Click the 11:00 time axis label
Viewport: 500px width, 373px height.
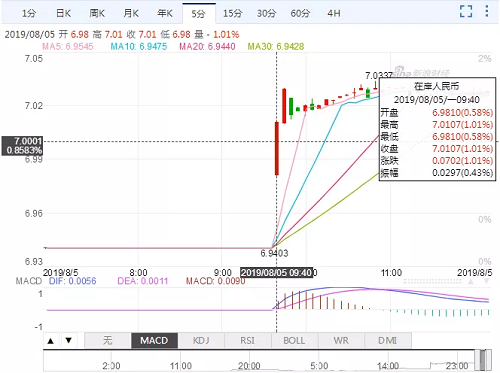391,273
